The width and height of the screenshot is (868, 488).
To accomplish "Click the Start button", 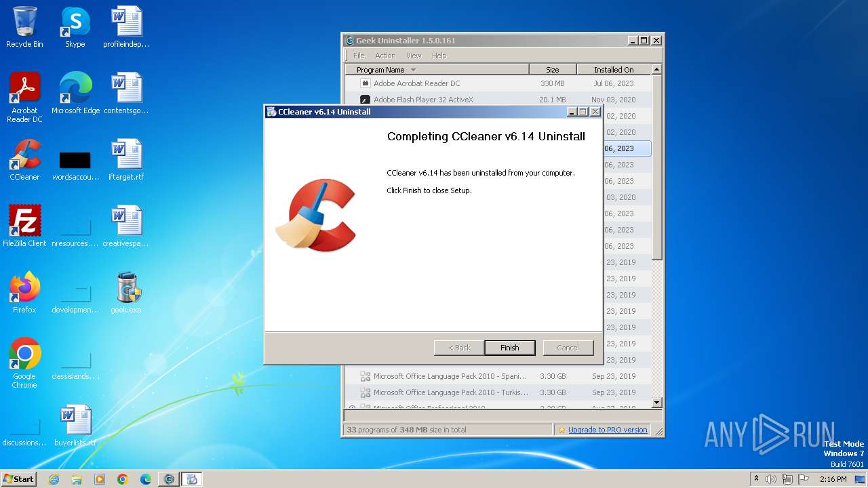I will click(x=18, y=479).
